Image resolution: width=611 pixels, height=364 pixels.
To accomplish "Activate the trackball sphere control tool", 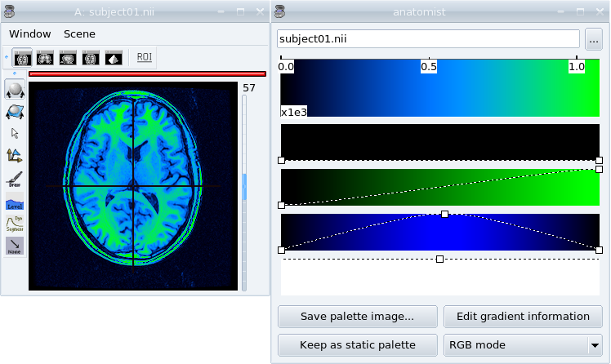I will (15, 90).
